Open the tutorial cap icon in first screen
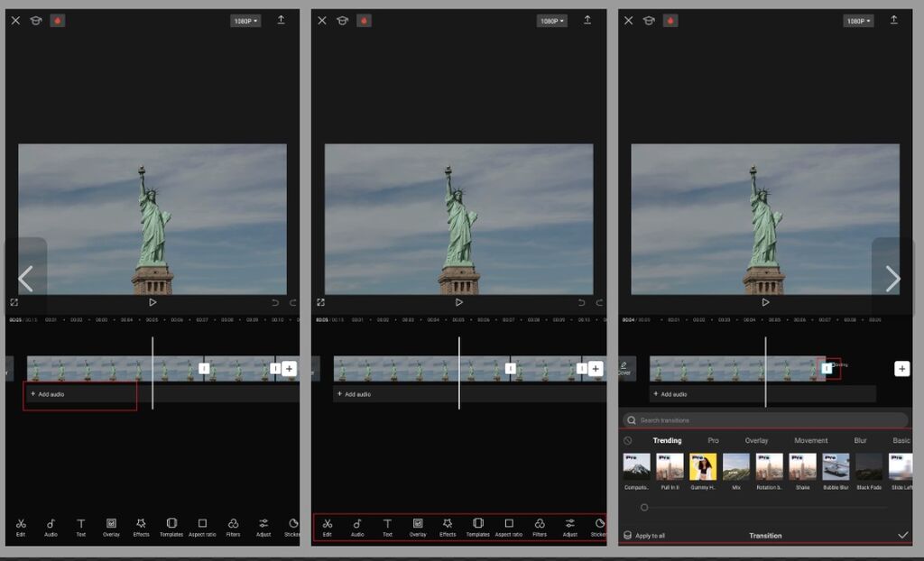This screenshot has height=561, width=924. click(x=36, y=21)
